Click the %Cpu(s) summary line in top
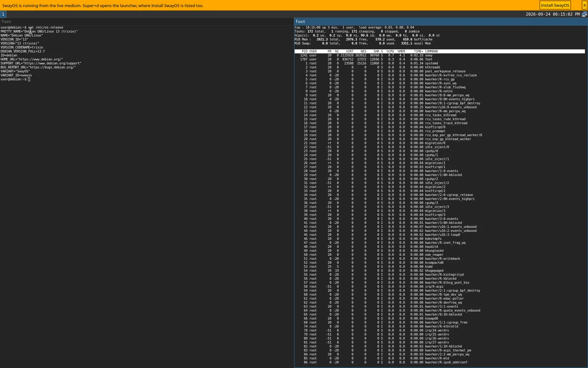The height and width of the screenshot is (368, 588). [367, 36]
